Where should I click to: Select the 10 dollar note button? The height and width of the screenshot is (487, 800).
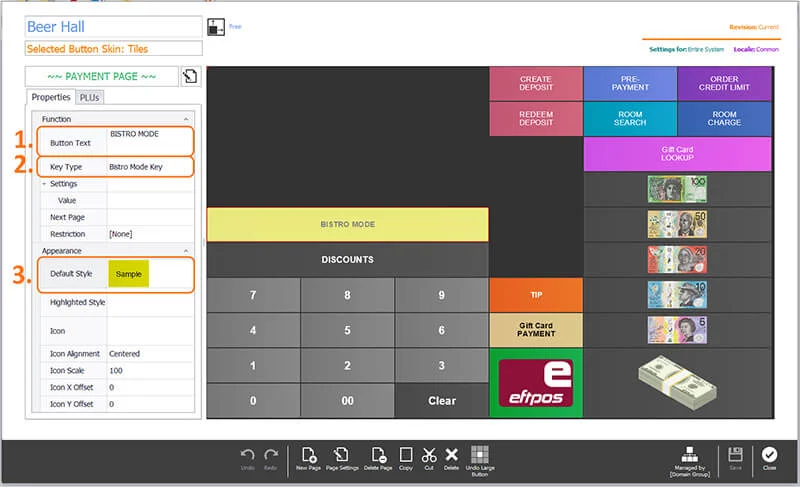pos(678,295)
